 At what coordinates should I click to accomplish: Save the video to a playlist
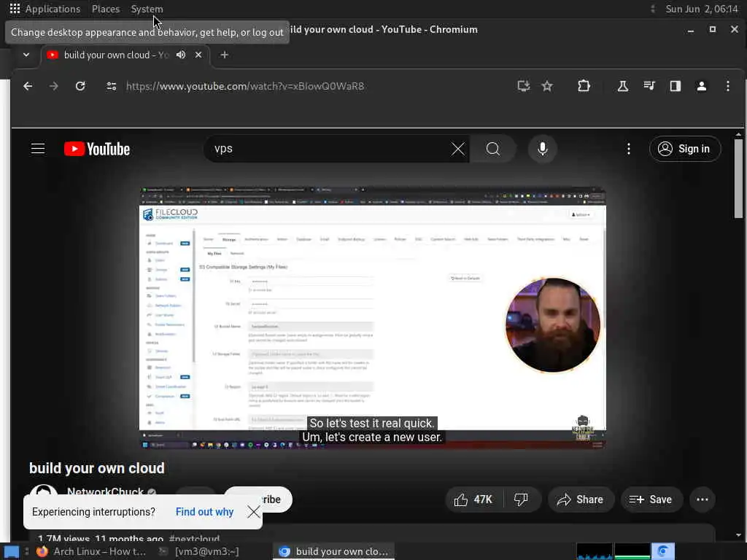(651, 499)
